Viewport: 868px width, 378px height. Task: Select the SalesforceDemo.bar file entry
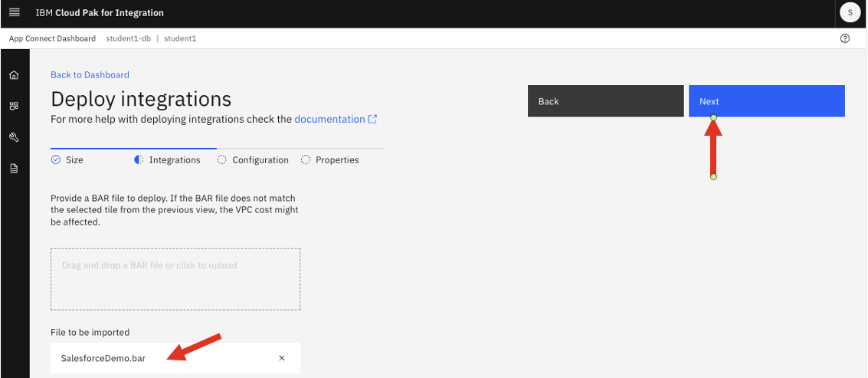103,358
